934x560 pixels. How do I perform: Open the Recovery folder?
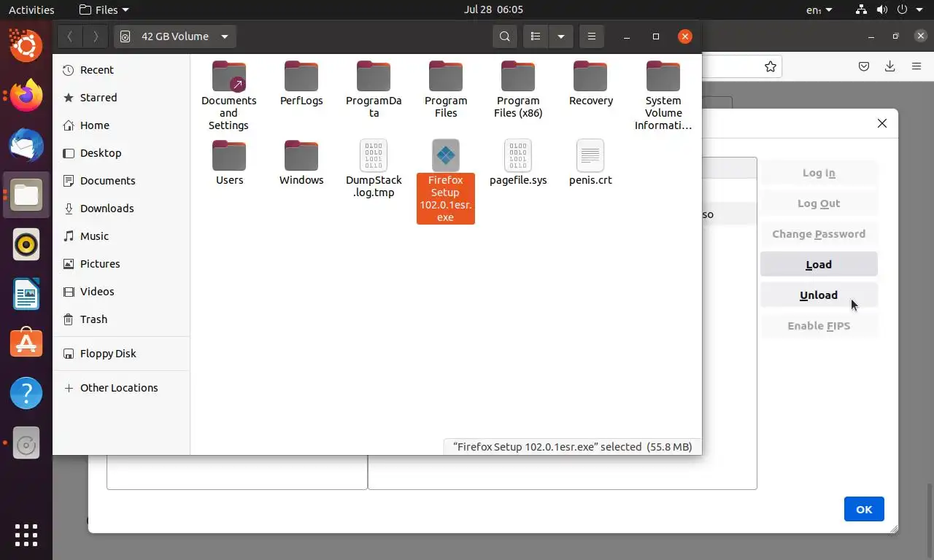click(x=590, y=83)
